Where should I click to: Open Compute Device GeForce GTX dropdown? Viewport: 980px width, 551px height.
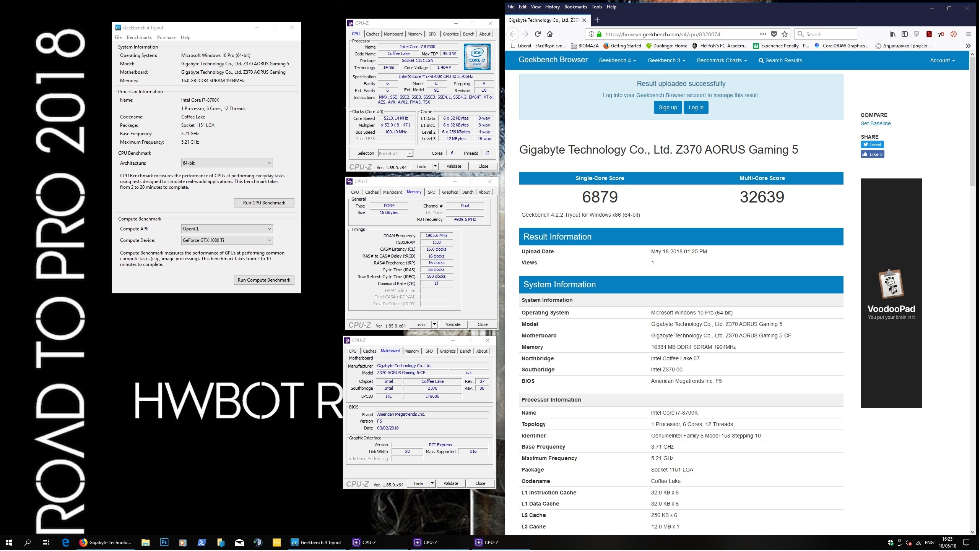click(x=228, y=241)
